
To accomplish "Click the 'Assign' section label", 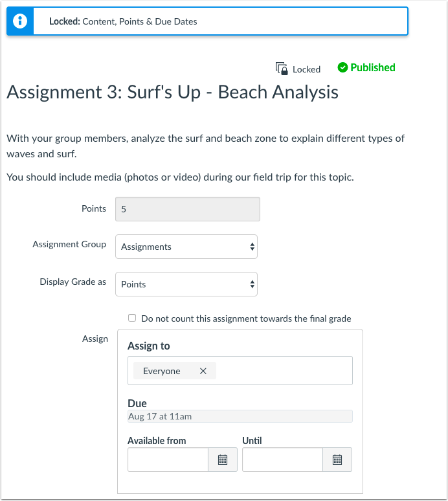I will (x=95, y=339).
